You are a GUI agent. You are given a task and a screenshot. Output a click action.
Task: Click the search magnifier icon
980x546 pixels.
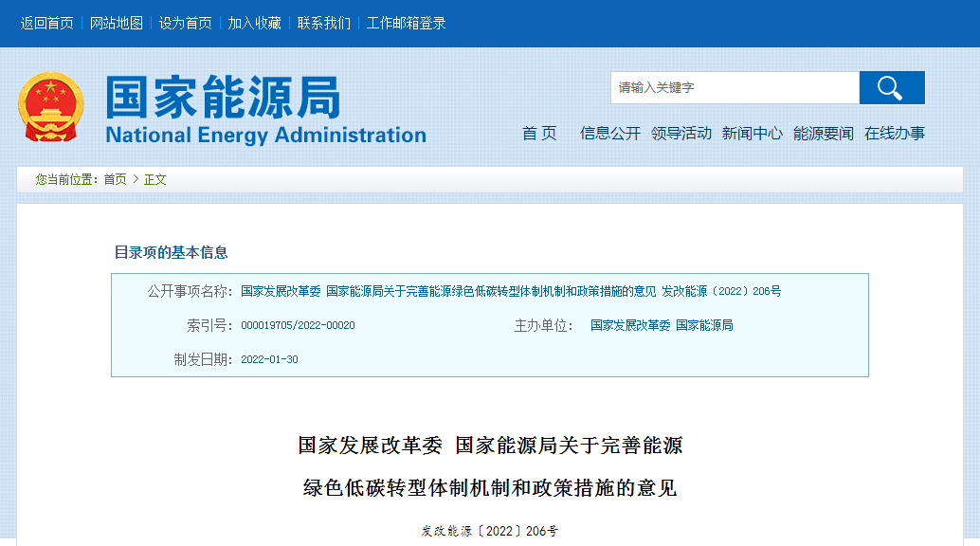coord(890,87)
